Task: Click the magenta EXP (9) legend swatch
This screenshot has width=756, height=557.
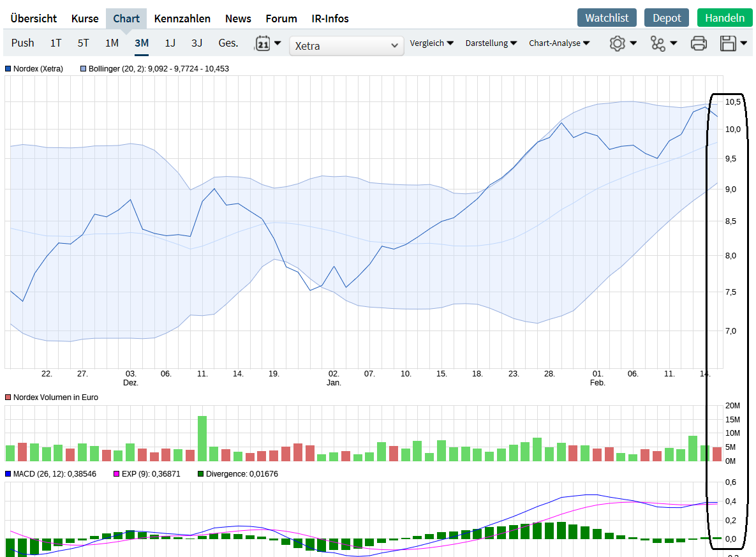Action: pos(116,474)
